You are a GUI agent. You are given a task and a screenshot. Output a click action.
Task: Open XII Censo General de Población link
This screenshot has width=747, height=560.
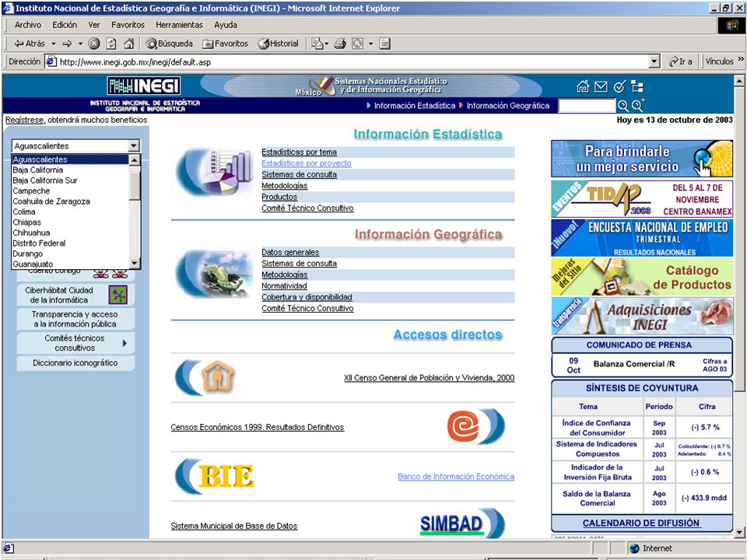(430, 378)
